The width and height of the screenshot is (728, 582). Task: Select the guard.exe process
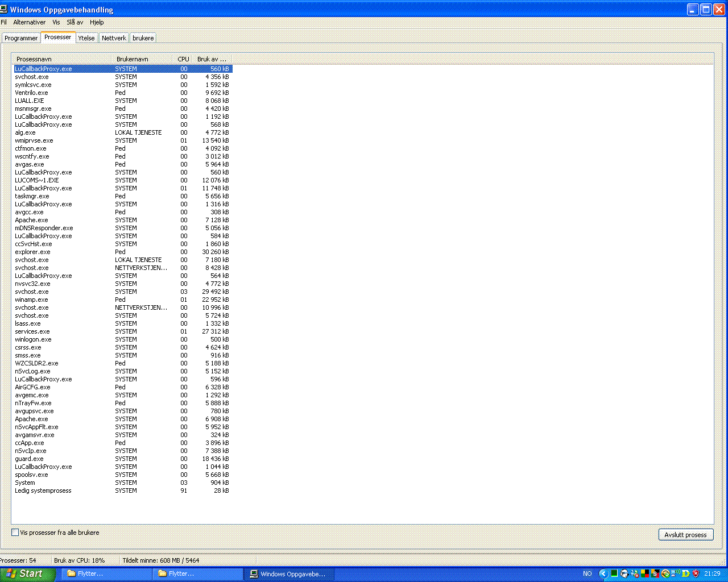[x=123, y=459]
